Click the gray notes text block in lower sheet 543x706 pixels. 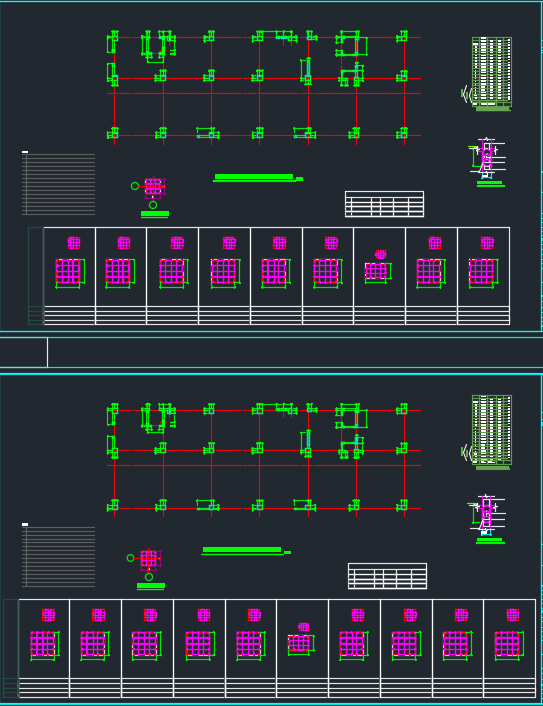[59, 556]
